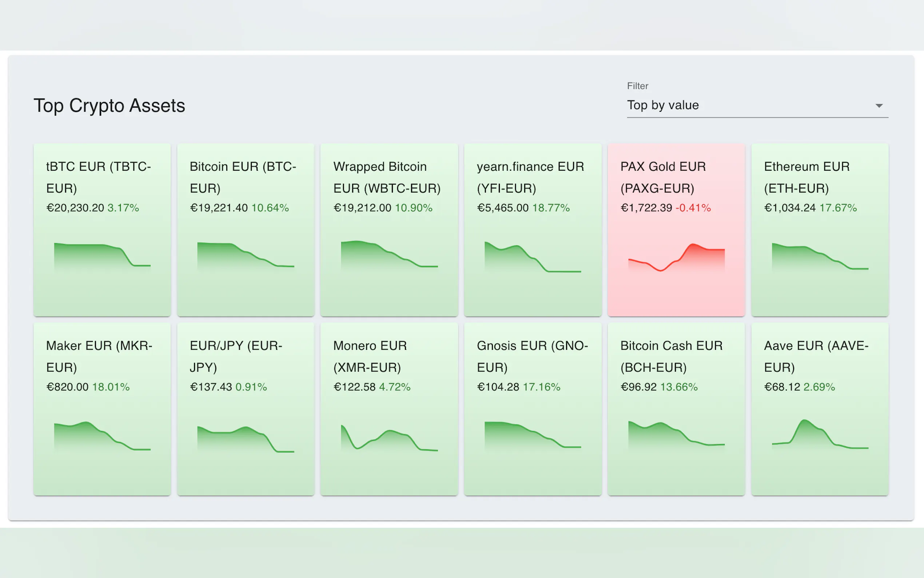Open the tBTC EUR asset card
Screen dimensions: 924x578
point(102,229)
